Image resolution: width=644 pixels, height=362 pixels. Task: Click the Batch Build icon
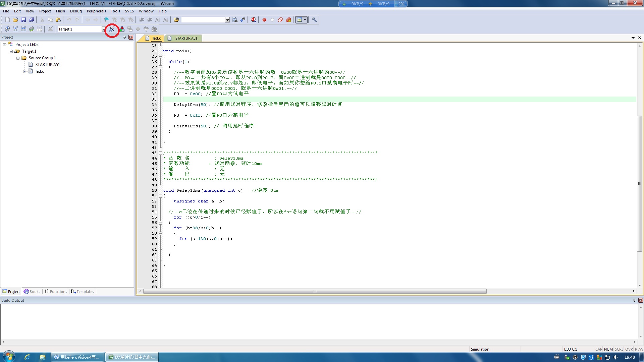pyautogui.click(x=32, y=29)
